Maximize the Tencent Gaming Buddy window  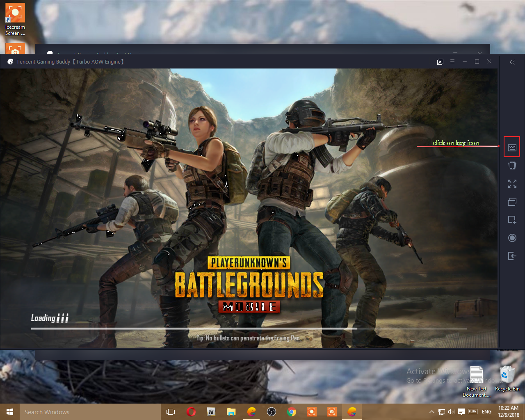pyautogui.click(x=477, y=62)
